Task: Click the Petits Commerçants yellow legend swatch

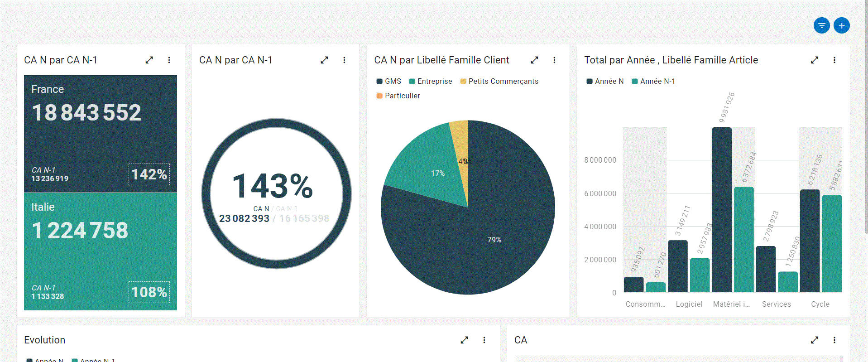Action: 463,82
